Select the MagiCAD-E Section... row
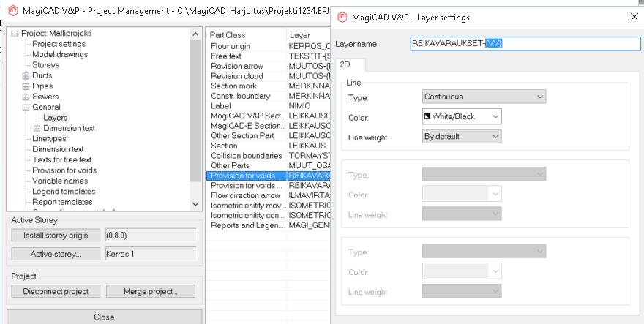Screen dimensions: 644x324 point(269,126)
